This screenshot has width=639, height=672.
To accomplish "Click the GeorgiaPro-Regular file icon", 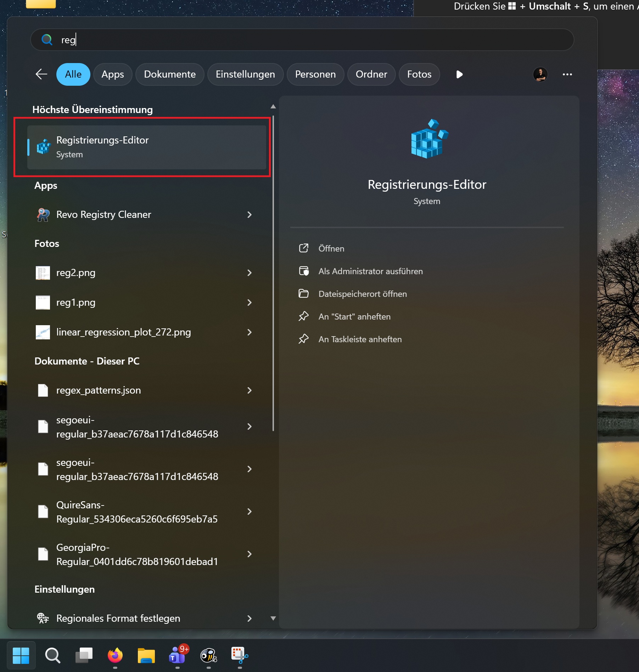I will pos(43,554).
